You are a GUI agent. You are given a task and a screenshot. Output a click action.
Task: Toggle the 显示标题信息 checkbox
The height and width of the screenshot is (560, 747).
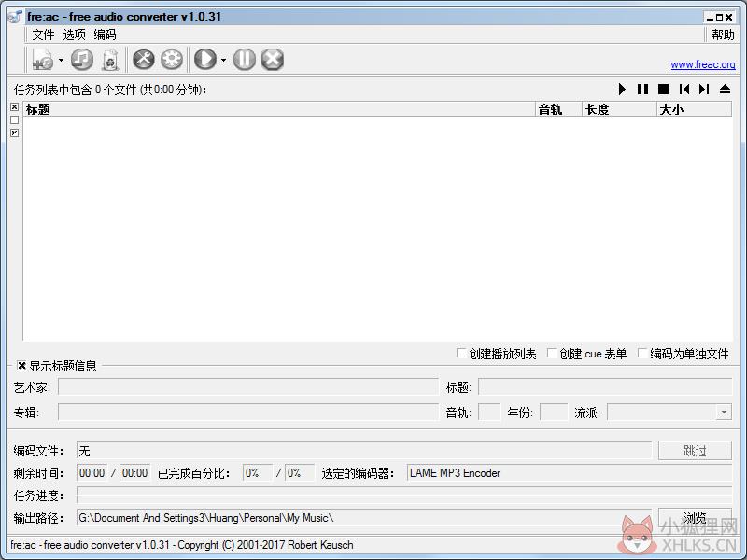point(21,366)
